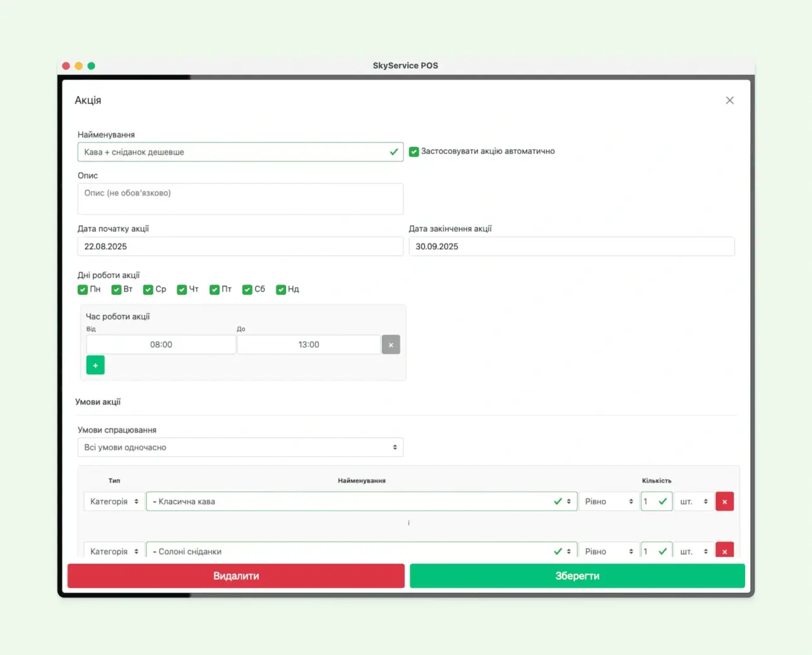Open the шт. unit dropdown in first row
The height and width of the screenshot is (655, 812).
click(x=693, y=502)
